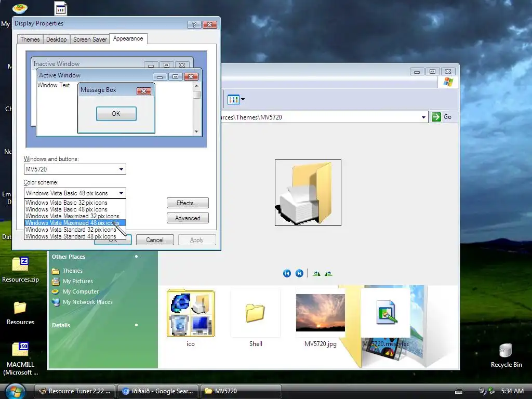Click the taskbar clock 5:34 AM
Image resolution: width=532 pixels, height=399 pixels.
tap(512, 391)
